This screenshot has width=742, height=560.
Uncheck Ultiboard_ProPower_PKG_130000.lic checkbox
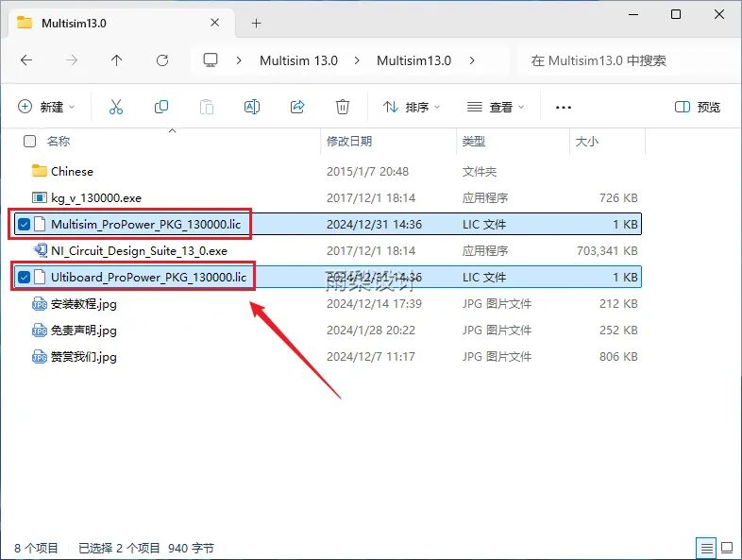(x=24, y=277)
